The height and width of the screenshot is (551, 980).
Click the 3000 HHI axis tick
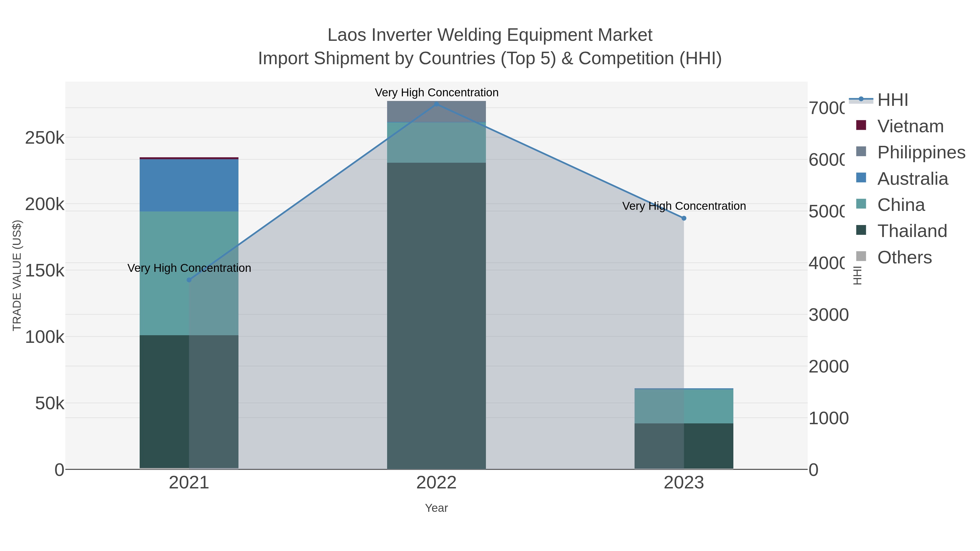point(829,315)
